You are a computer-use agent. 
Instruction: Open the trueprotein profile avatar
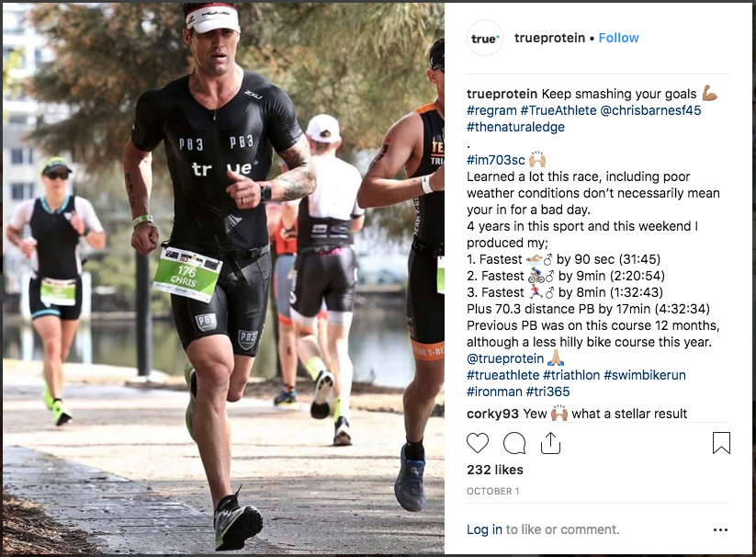[484, 38]
